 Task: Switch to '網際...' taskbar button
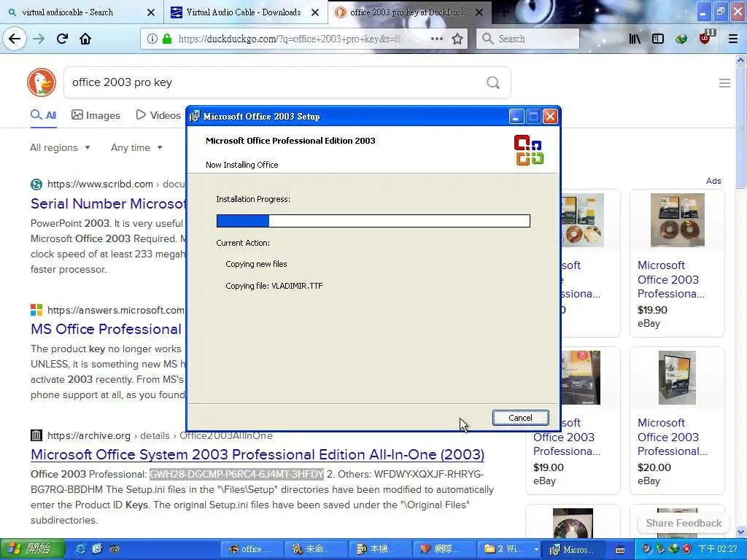443,549
